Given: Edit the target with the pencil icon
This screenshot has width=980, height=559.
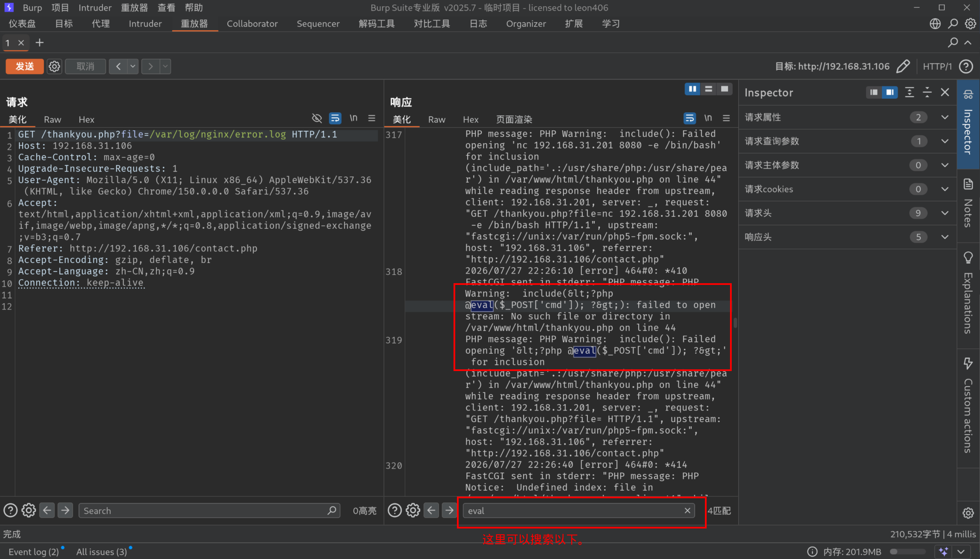Looking at the screenshot, I should (903, 66).
